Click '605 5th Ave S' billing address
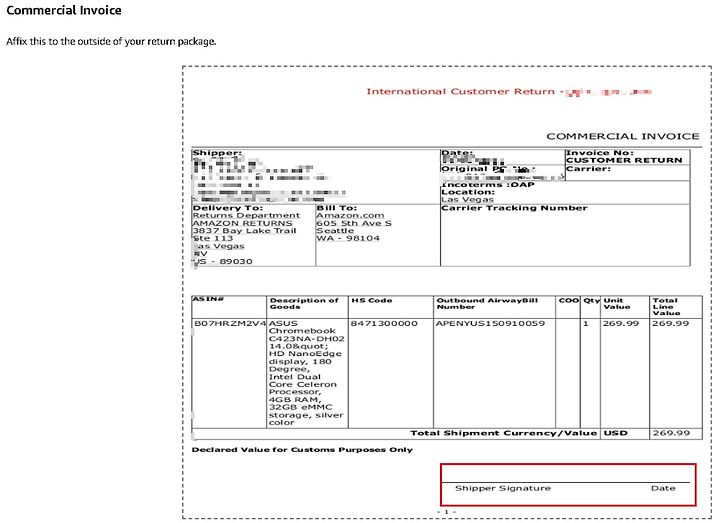Viewport: 720px width, 523px height. 354,223
